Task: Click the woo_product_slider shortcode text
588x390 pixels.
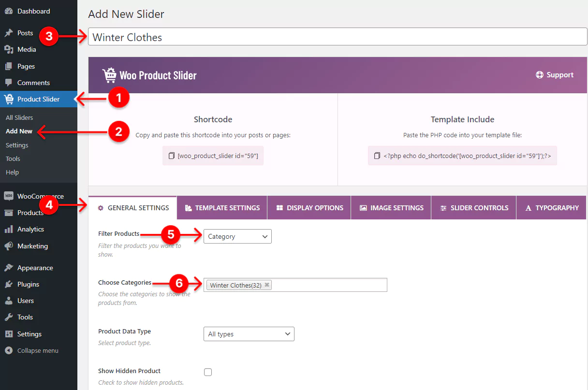Action: tap(218, 156)
